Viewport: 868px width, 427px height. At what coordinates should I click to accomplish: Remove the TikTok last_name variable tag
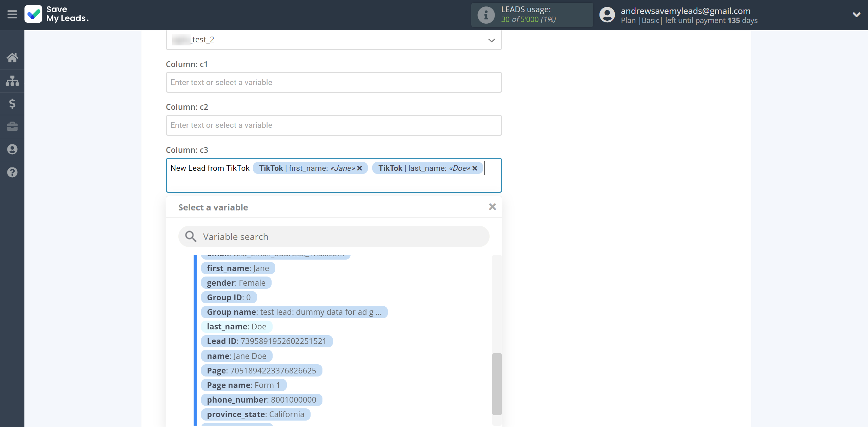pos(475,168)
